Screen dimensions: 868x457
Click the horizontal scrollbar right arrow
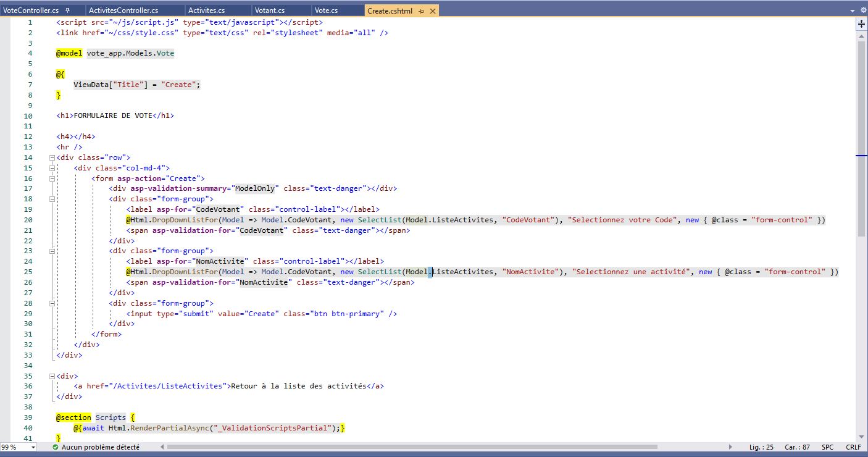point(731,447)
